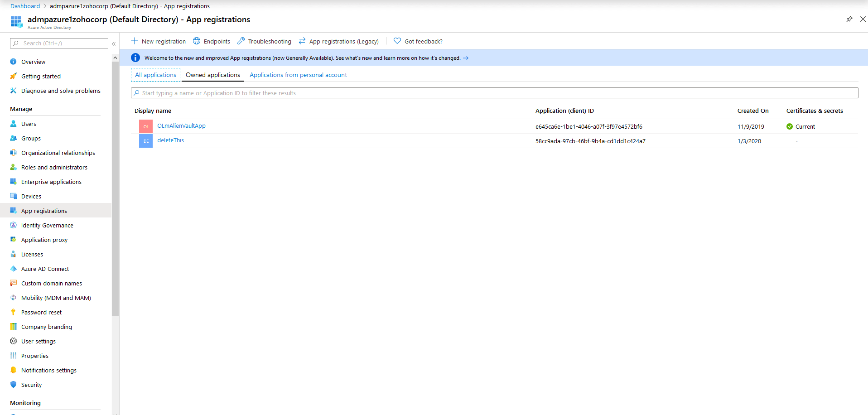Click the Diagnose and solve problems wrench icon
This screenshot has height=415, width=868.
click(13, 91)
